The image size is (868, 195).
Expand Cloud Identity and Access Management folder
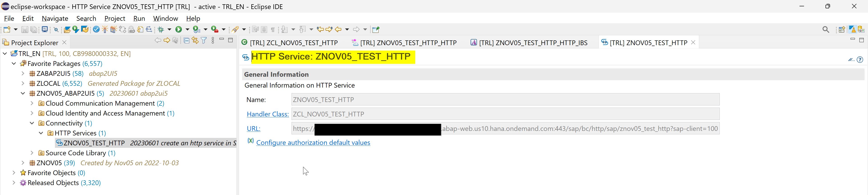coord(32,113)
